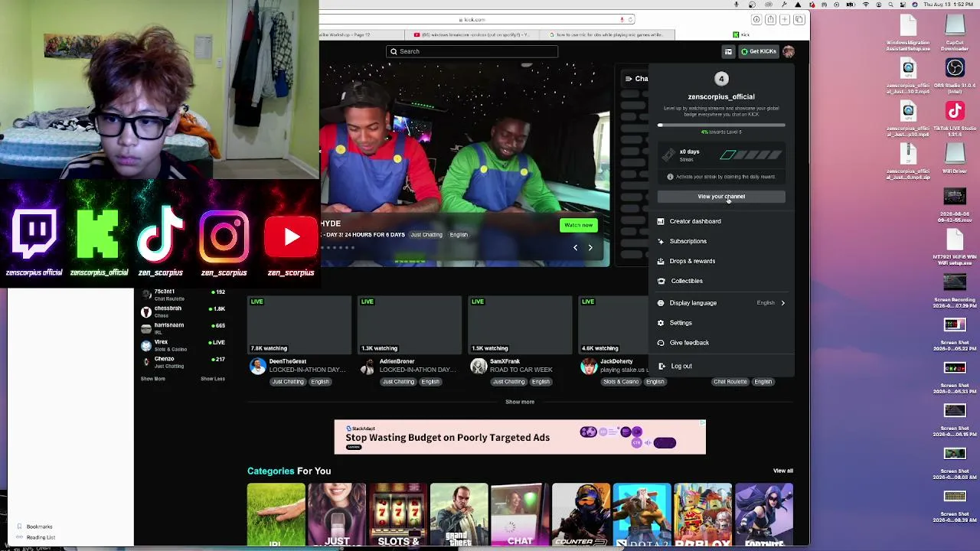Click the Safari share icon
This screenshot has height=551, width=980.
771,19
